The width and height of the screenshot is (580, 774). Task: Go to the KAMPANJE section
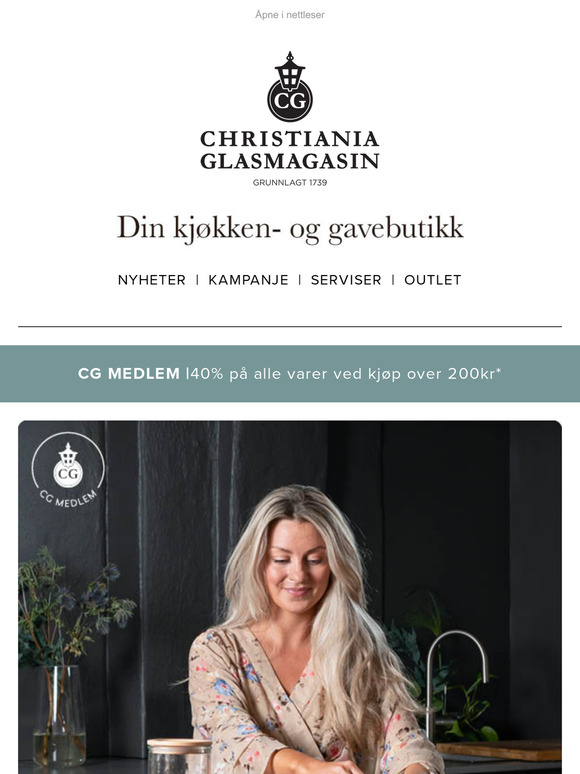click(248, 280)
